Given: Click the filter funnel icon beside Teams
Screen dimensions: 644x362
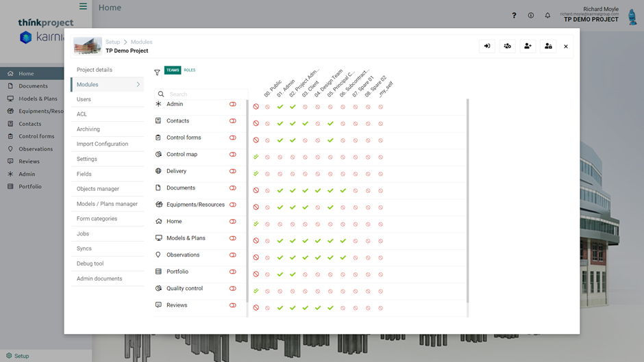Looking at the screenshot, I should (157, 73).
